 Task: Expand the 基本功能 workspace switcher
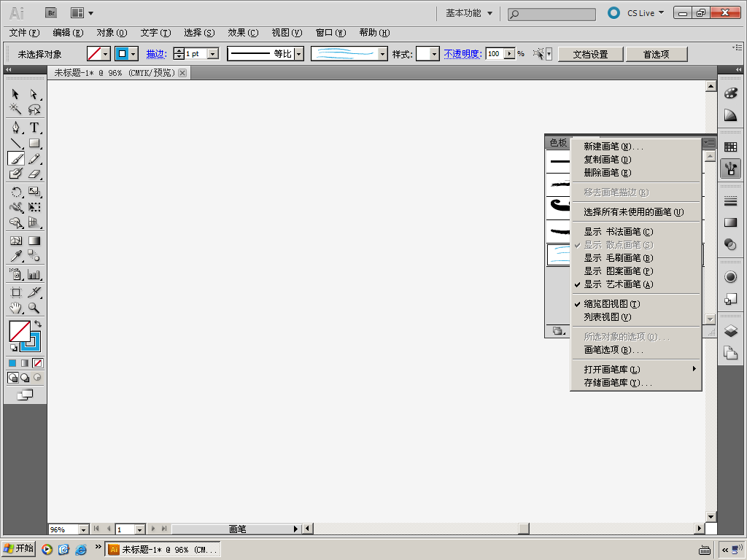pos(469,13)
